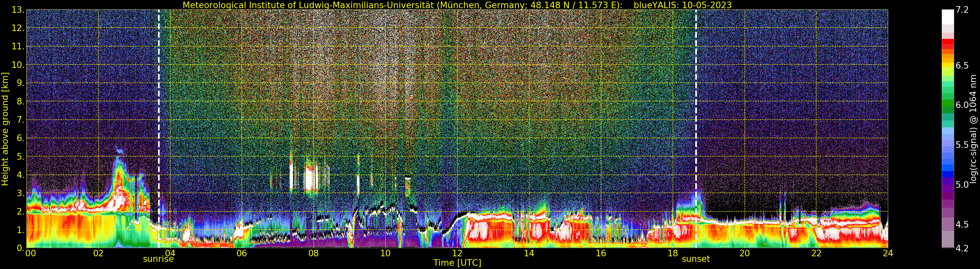This screenshot has width=980, height=269.
Task: Click the height axis tick label '13.'
Action: pos(18,10)
